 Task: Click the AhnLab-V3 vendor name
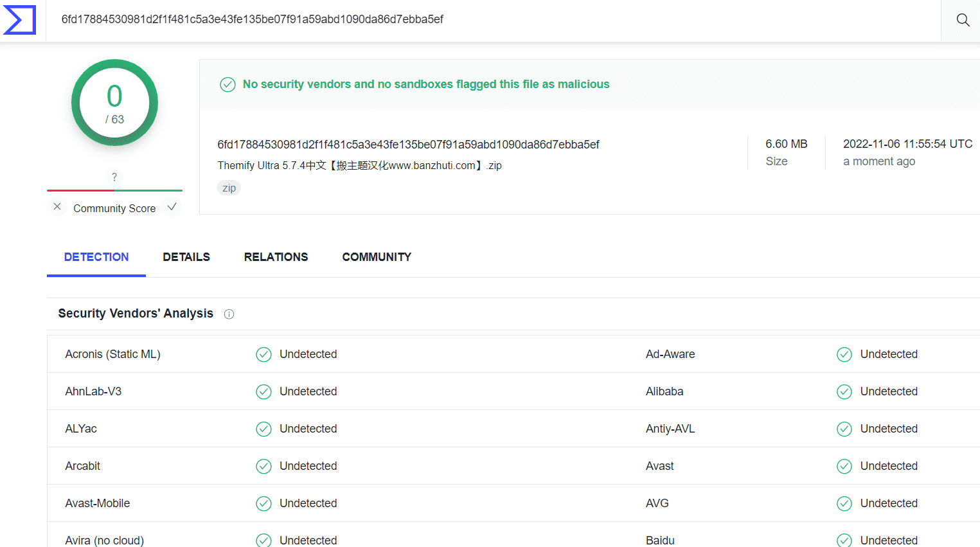93,391
